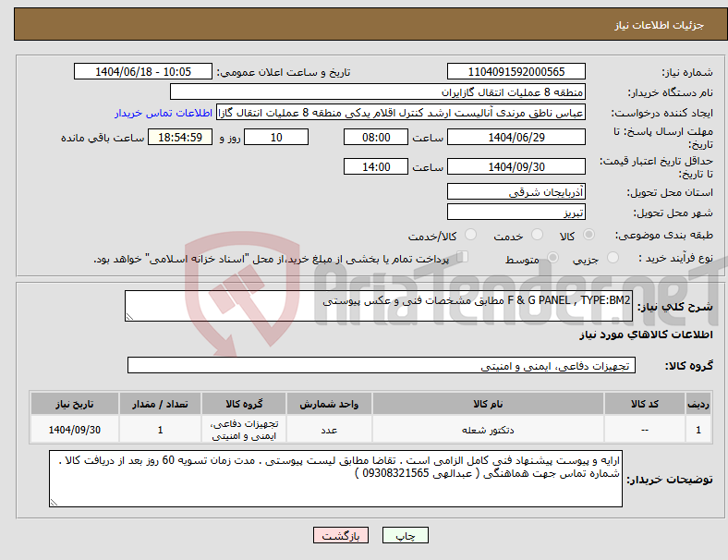The height and width of the screenshot is (560, 728).
Task: Click the delivery province field آذربایجان شرقی
Action: (516, 191)
